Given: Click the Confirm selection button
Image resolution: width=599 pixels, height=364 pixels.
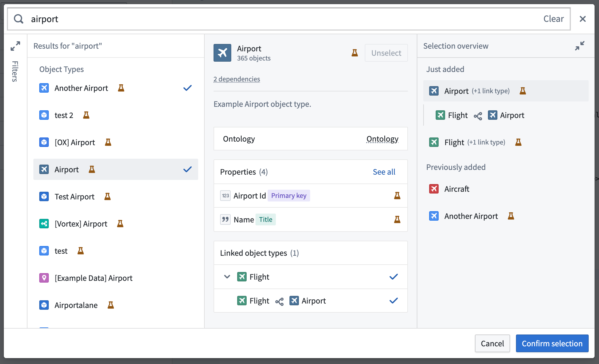Looking at the screenshot, I should 552,343.
